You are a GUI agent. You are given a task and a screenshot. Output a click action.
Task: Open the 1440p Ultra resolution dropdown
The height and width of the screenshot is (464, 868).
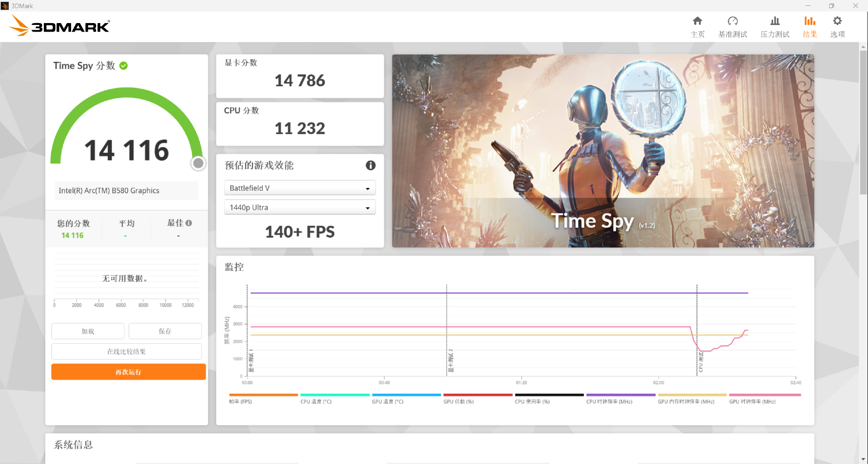click(x=300, y=208)
